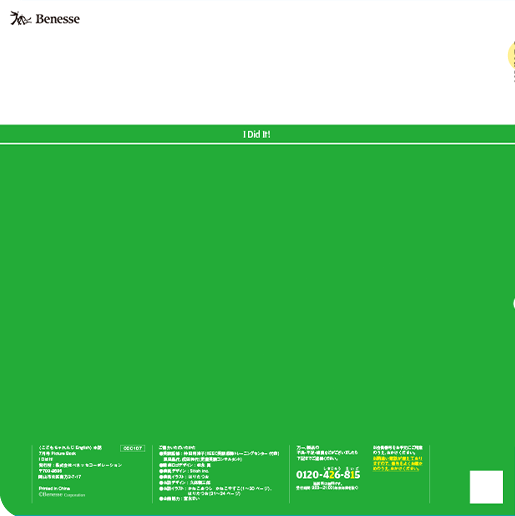Select the "Printed in China" text
The image size is (515, 516).
pos(54,488)
